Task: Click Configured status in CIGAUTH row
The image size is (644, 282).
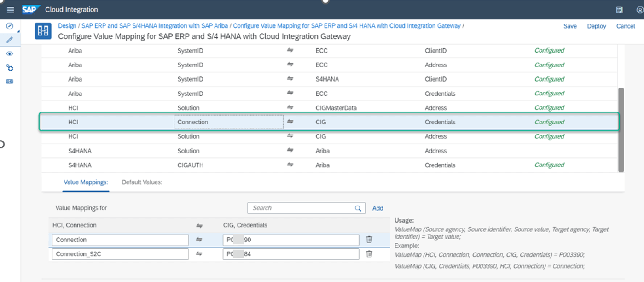Action: coord(549,165)
